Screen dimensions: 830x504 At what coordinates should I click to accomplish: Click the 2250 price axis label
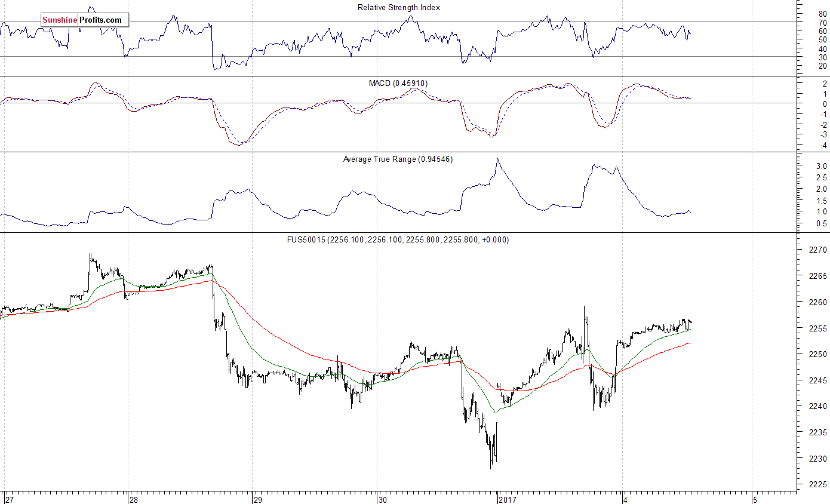[x=819, y=355]
